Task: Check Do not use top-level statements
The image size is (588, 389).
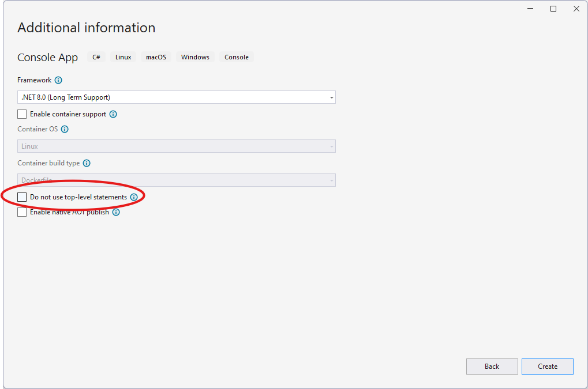Action: (22, 197)
